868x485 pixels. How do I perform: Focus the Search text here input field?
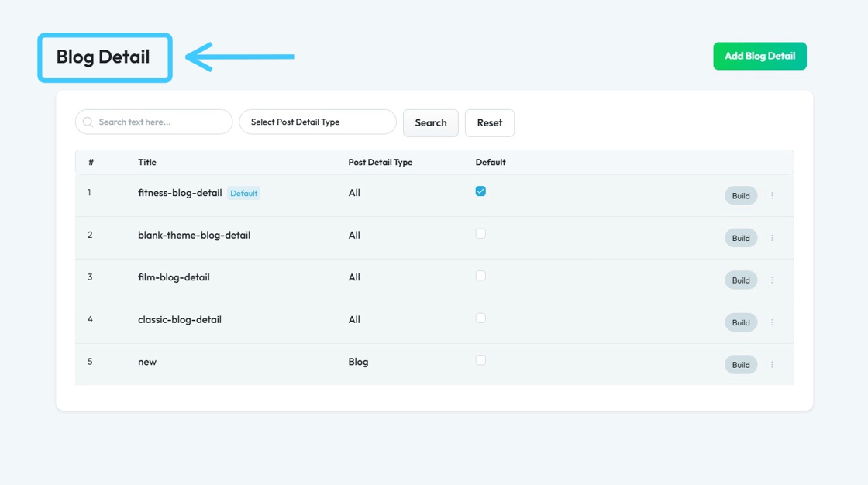[161, 122]
